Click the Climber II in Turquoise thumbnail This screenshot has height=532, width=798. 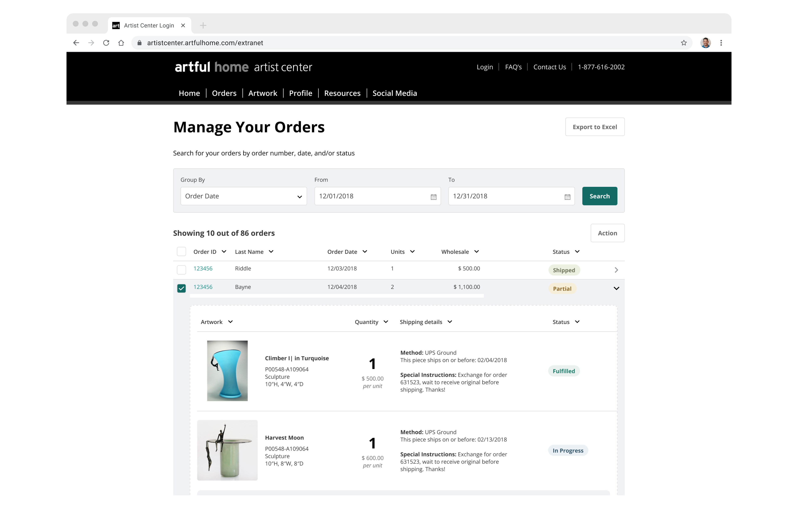pyautogui.click(x=227, y=371)
